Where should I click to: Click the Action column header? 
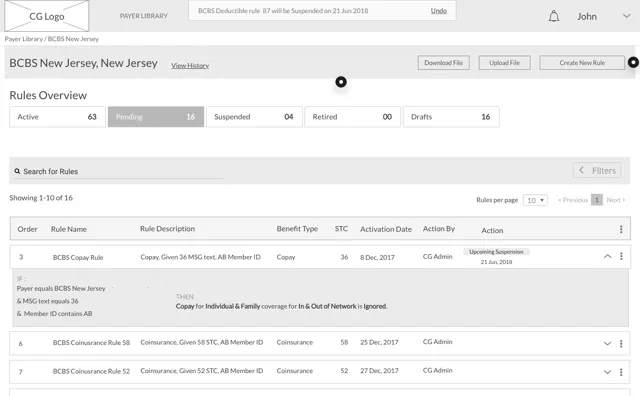click(492, 230)
